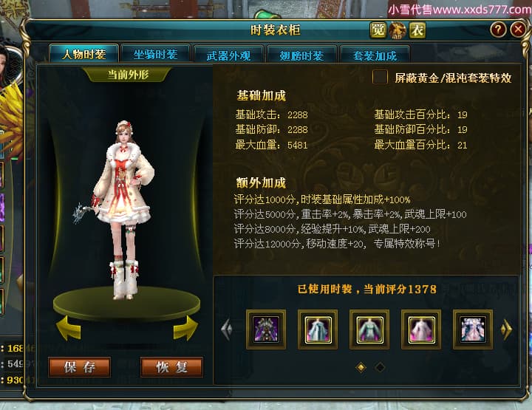The width and height of the screenshot is (532, 410).
Task: Open help with the question mark icon
Action: coord(498,30)
